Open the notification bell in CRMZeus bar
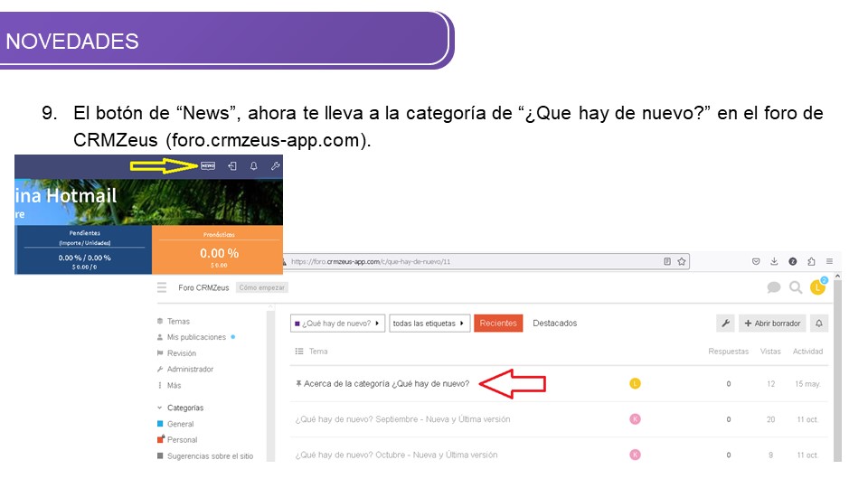The height and width of the screenshot is (488, 868). [x=253, y=166]
